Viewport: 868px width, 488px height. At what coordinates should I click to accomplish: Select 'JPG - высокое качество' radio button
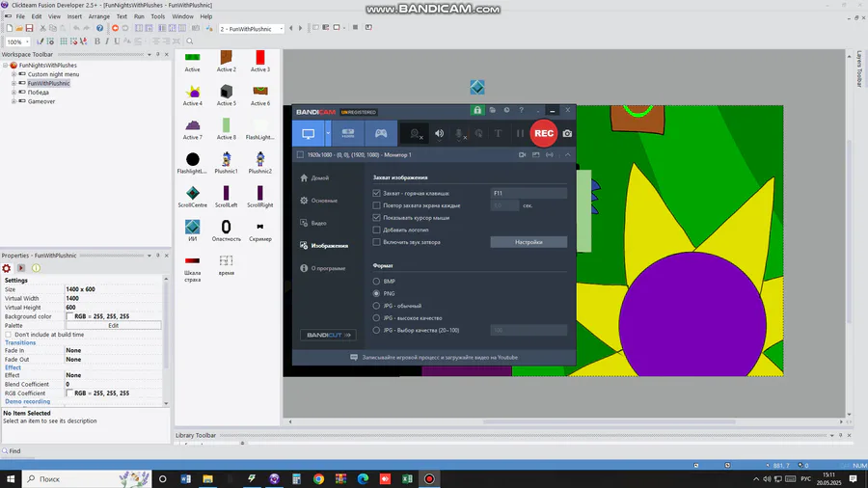click(376, 317)
